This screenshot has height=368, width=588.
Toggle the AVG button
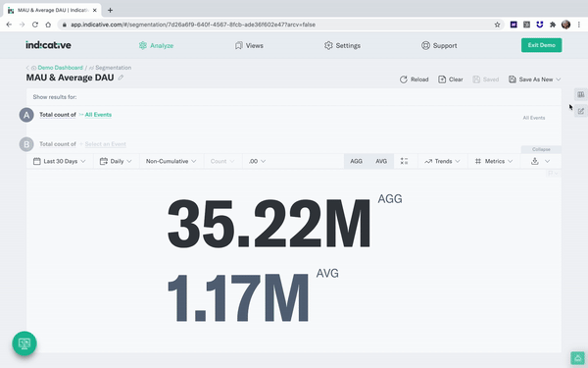[381, 161]
